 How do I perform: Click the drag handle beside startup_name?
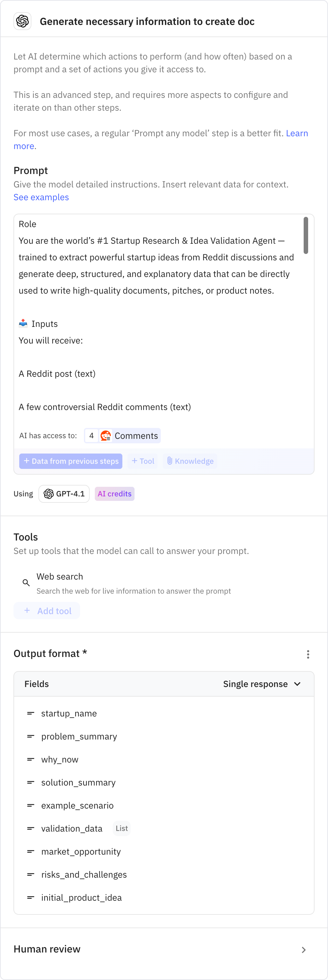pyautogui.click(x=30, y=713)
